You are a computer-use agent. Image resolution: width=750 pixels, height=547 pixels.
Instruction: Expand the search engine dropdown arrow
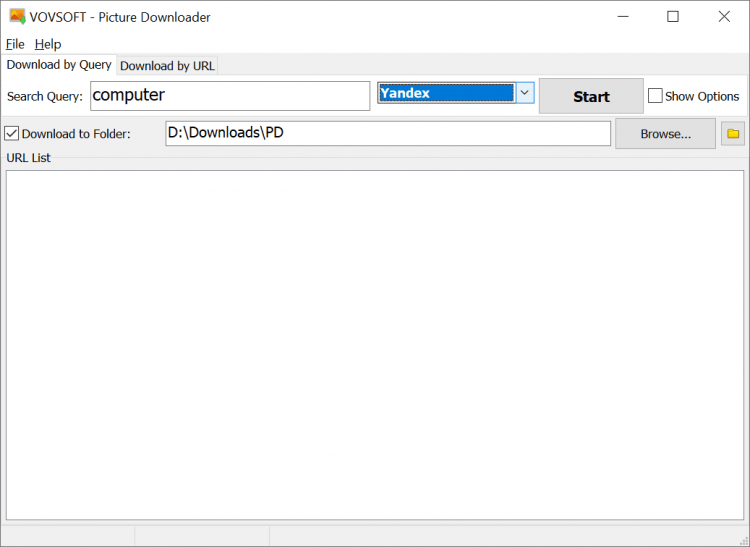[x=525, y=93]
